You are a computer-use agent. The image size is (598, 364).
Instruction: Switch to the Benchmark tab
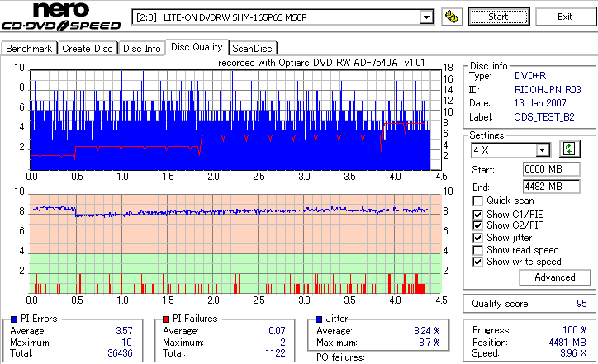29,49
